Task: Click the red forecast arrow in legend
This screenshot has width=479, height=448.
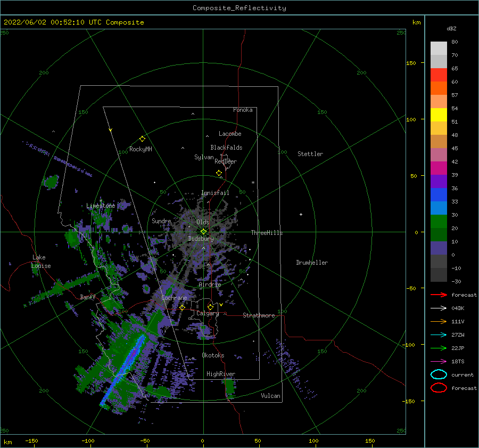Action: point(439,295)
